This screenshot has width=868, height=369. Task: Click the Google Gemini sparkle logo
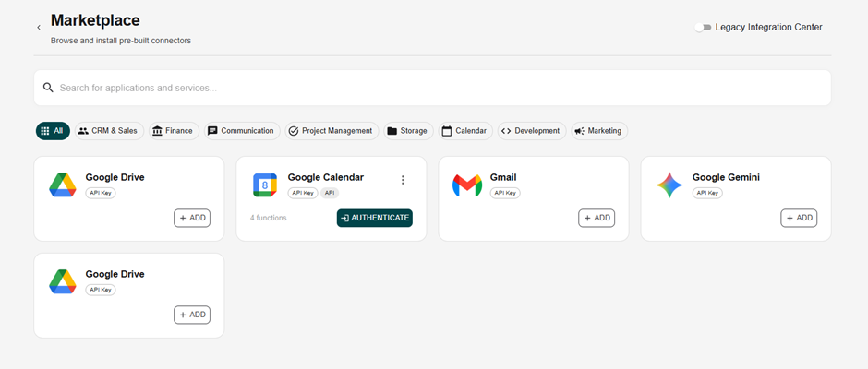coord(669,185)
